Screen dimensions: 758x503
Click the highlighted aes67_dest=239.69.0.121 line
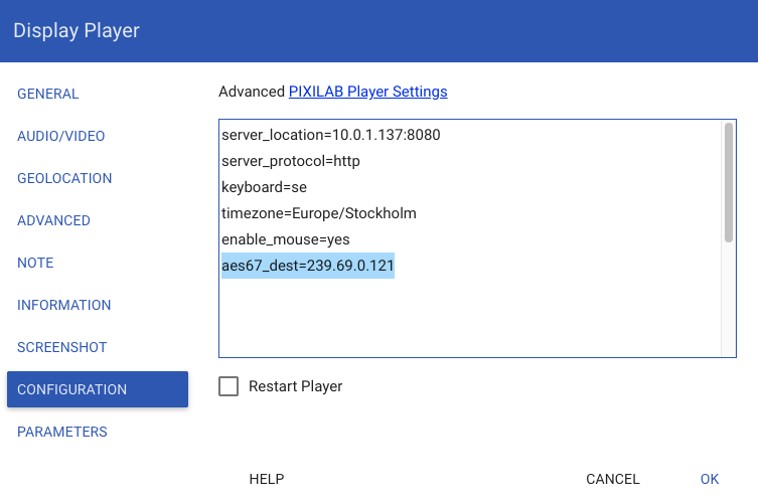point(308,265)
